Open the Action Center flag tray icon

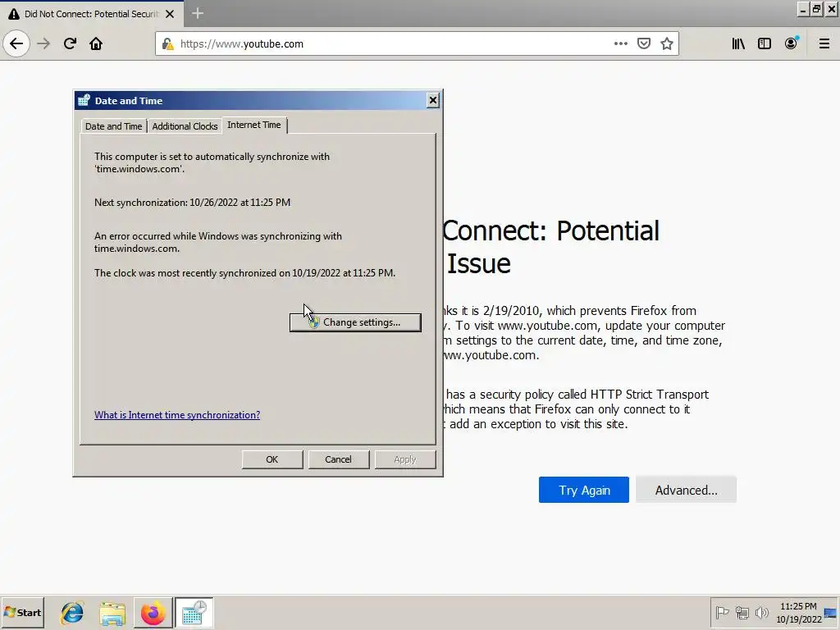[722, 612]
